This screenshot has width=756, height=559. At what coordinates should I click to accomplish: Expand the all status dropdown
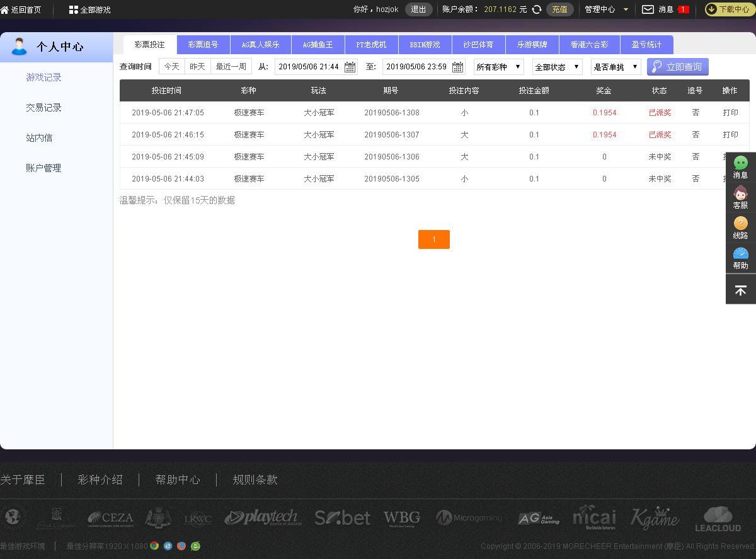point(557,67)
